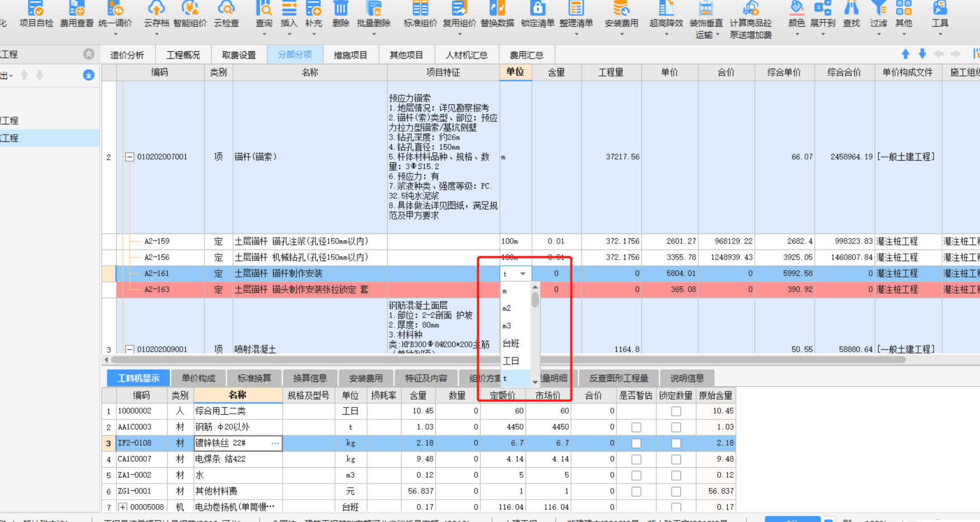Select 台班 from the unit list
The width and height of the screenshot is (980, 522).
(x=511, y=343)
